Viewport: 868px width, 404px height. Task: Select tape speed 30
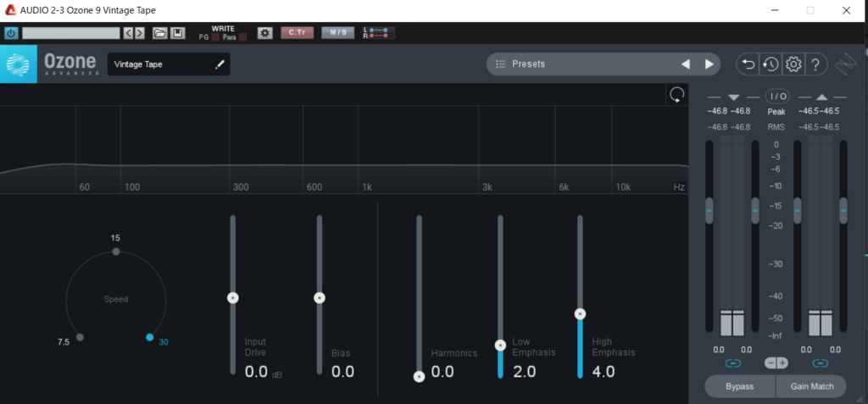[149, 337]
